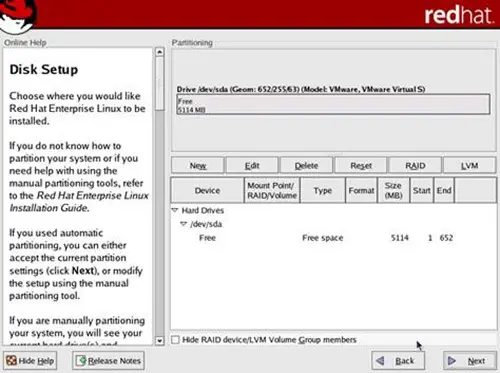Viewport: 500px width, 373px height.
Task: Click the Online Help scrollbar thumb
Action: pyautogui.click(x=160, y=83)
